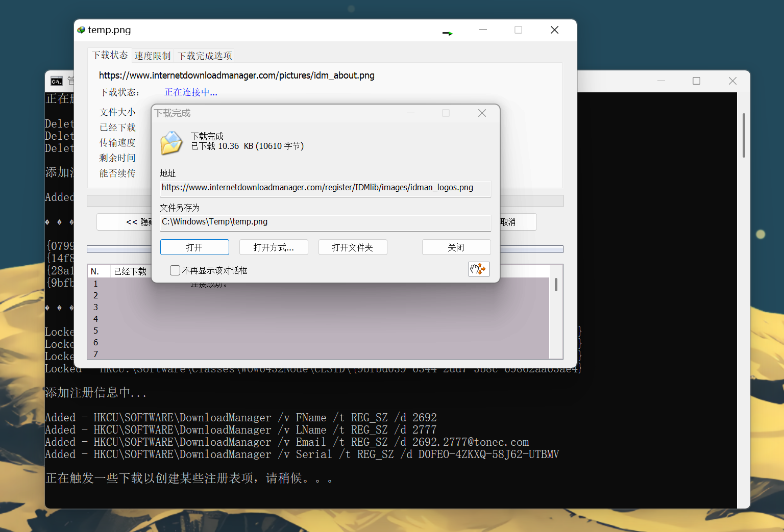Click the green arrow icon in temp.png title bar
This screenshot has height=532, width=784.
[x=447, y=33]
